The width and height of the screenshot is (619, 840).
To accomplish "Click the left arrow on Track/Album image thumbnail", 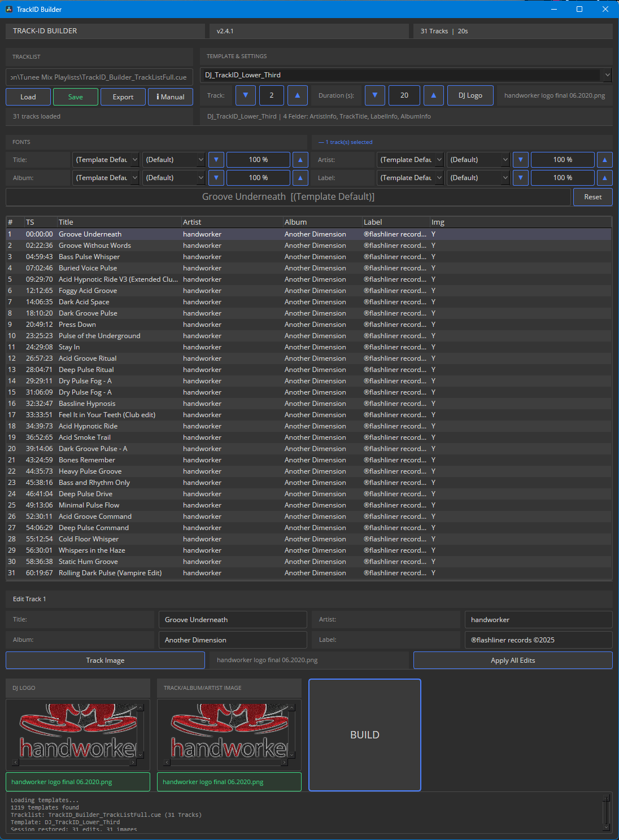I will pos(166,763).
